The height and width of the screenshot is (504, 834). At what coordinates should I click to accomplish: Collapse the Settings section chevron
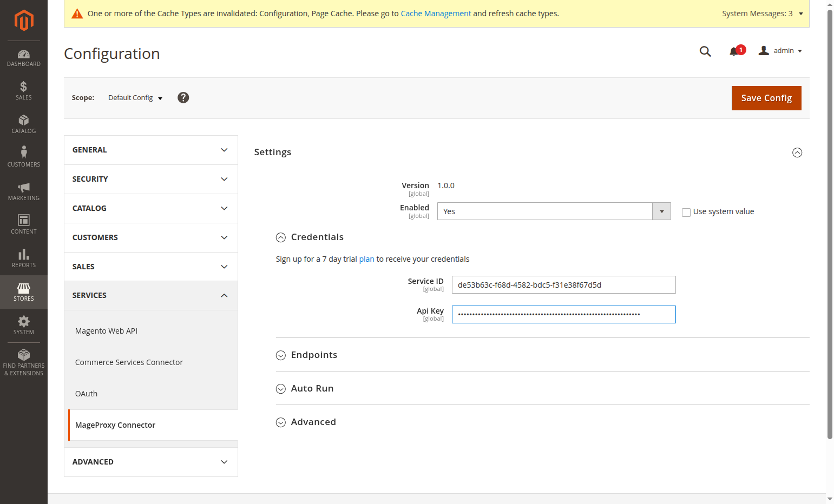(x=797, y=152)
